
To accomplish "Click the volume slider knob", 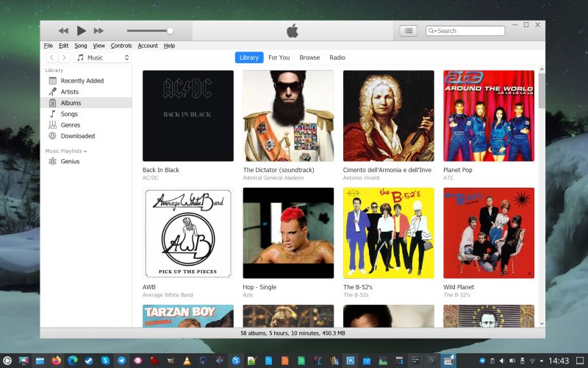I will tap(170, 31).
